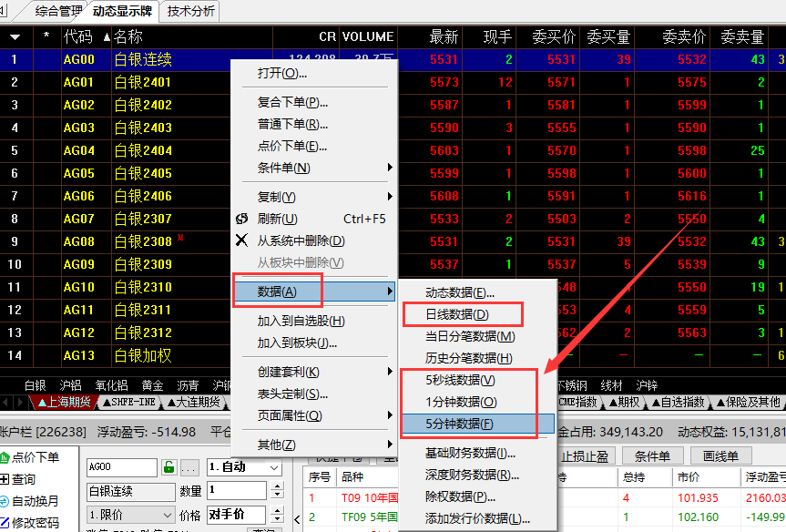Click 从系统中删除(D) with the X icon
Image resolution: width=786 pixels, height=532 pixels.
(x=314, y=240)
